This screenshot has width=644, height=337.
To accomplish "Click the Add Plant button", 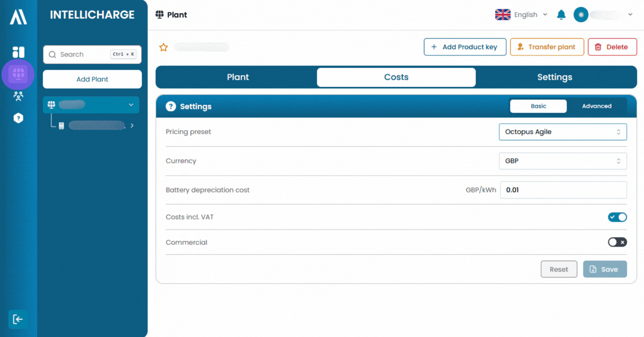I will click(92, 79).
